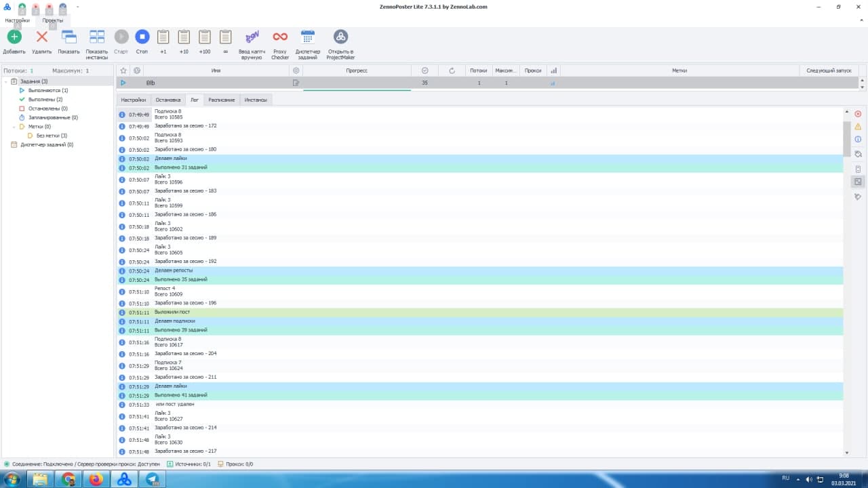This screenshot has height=488, width=868.
Task: Add a hundred runs with +100 icon
Action: coord(205,37)
